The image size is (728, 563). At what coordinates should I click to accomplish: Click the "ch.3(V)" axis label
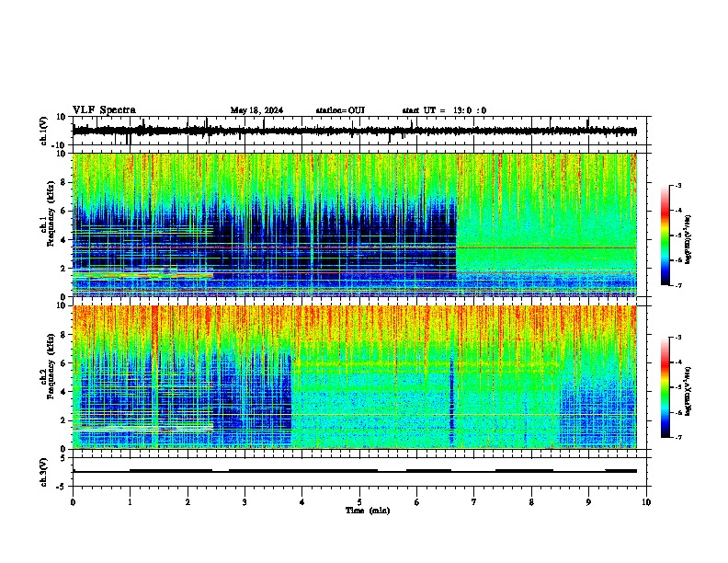click(x=44, y=472)
